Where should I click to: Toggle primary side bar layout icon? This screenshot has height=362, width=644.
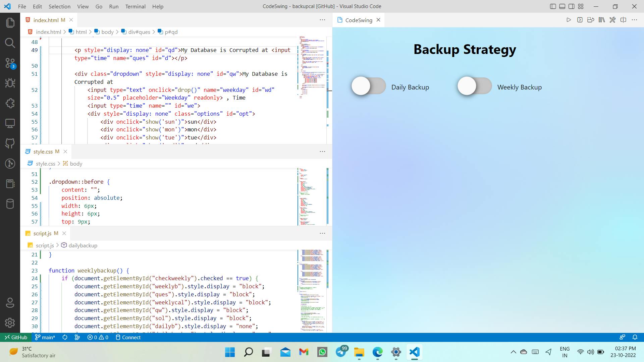coord(553,6)
